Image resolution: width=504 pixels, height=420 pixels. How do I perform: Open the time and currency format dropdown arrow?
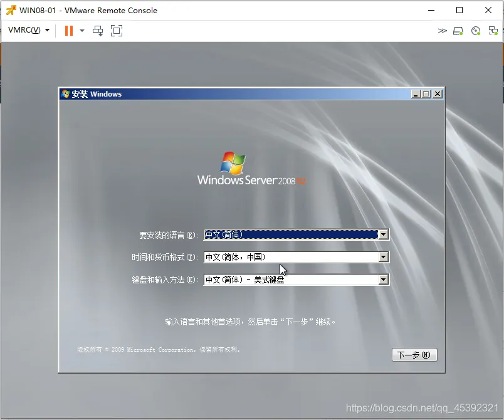[x=383, y=257]
